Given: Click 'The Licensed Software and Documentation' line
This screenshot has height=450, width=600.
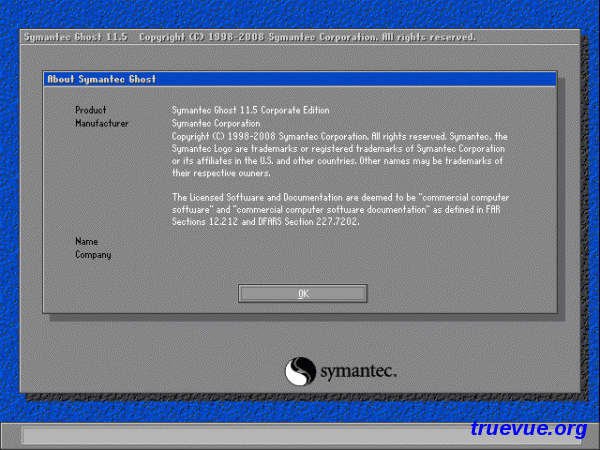Looking at the screenshot, I should point(340,197).
